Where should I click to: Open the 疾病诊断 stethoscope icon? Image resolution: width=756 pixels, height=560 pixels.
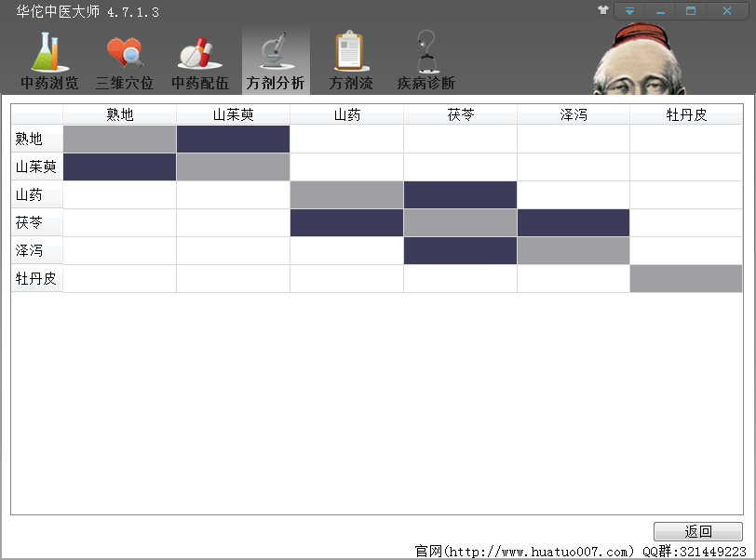(426, 60)
